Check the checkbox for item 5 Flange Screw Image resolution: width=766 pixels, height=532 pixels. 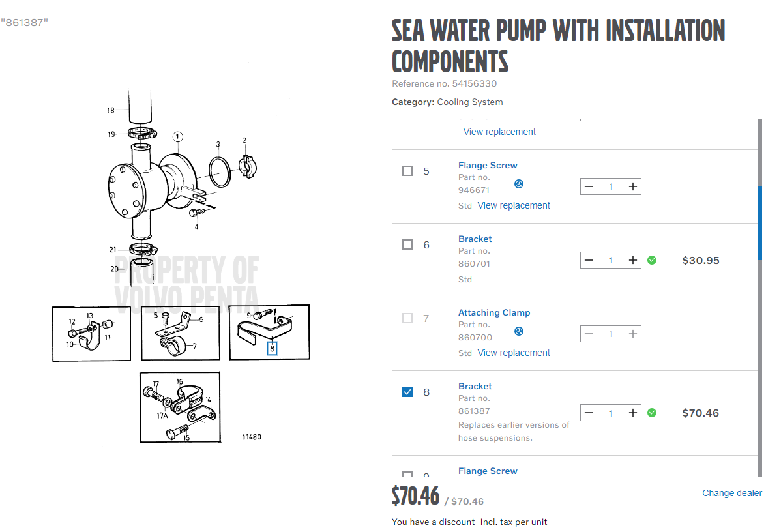(x=407, y=170)
